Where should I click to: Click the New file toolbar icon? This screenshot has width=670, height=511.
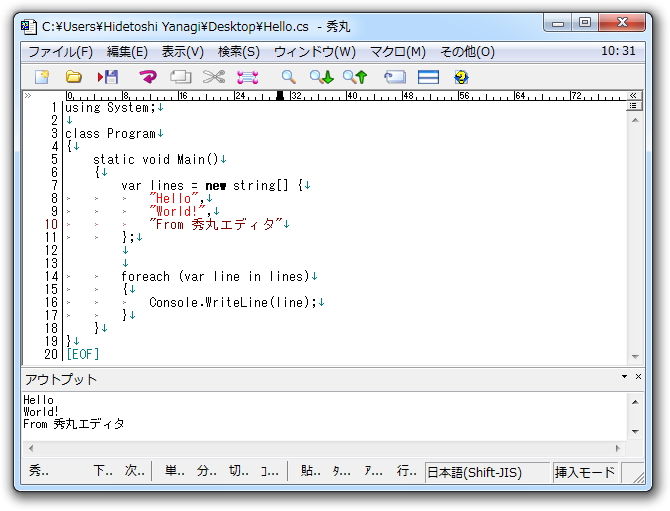click(42, 77)
